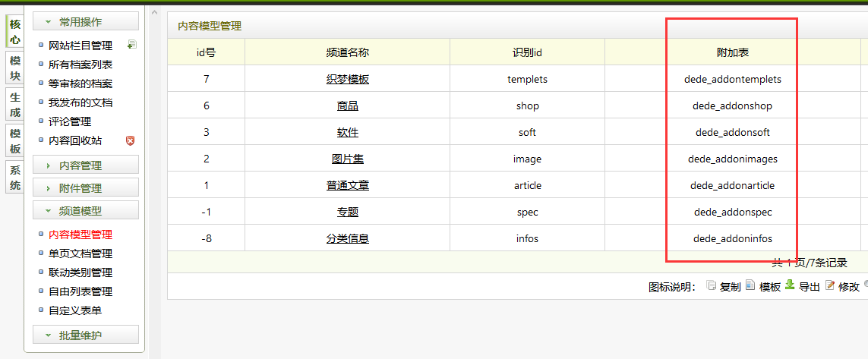Open the 普通文章 channel link
Viewport: 868px width, 359px height.
click(347, 185)
